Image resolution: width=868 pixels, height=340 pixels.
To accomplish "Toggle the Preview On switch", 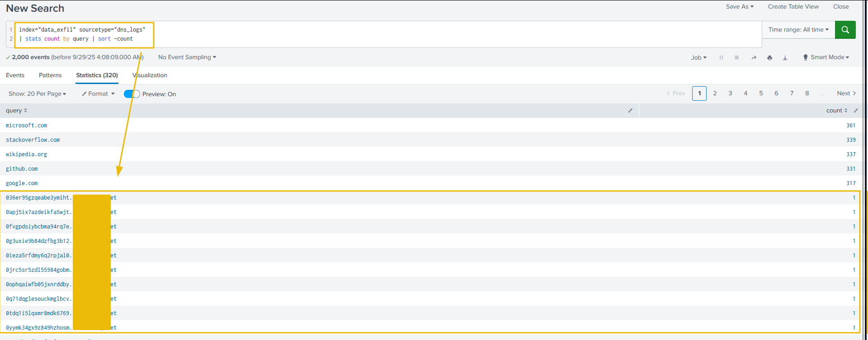I will click(x=132, y=94).
